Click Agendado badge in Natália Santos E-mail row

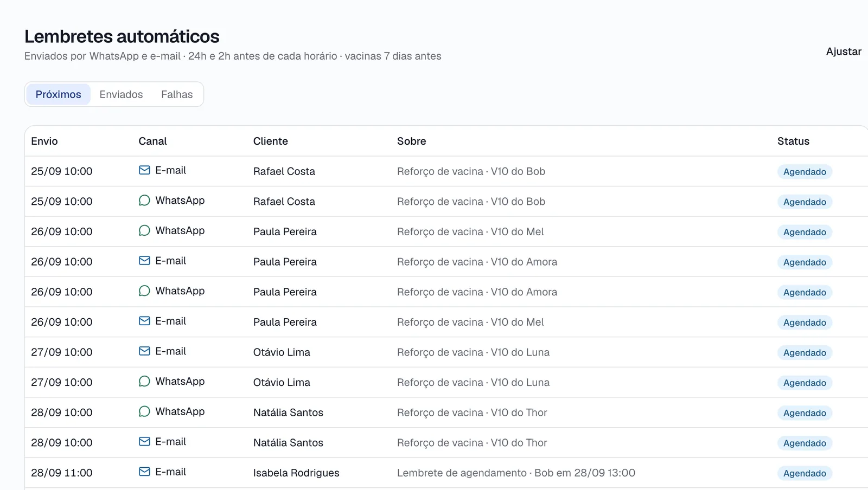pos(805,443)
